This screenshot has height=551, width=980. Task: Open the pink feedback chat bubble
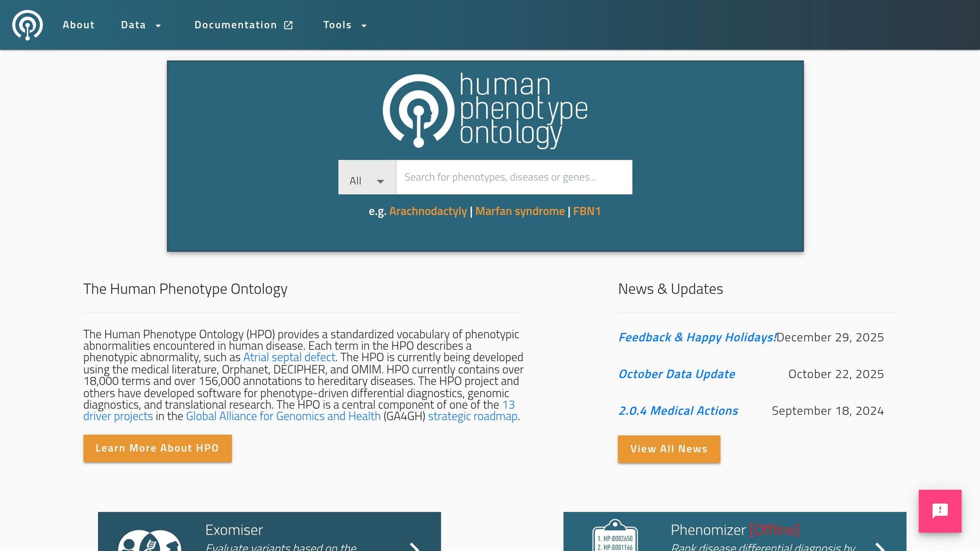click(x=940, y=511)
